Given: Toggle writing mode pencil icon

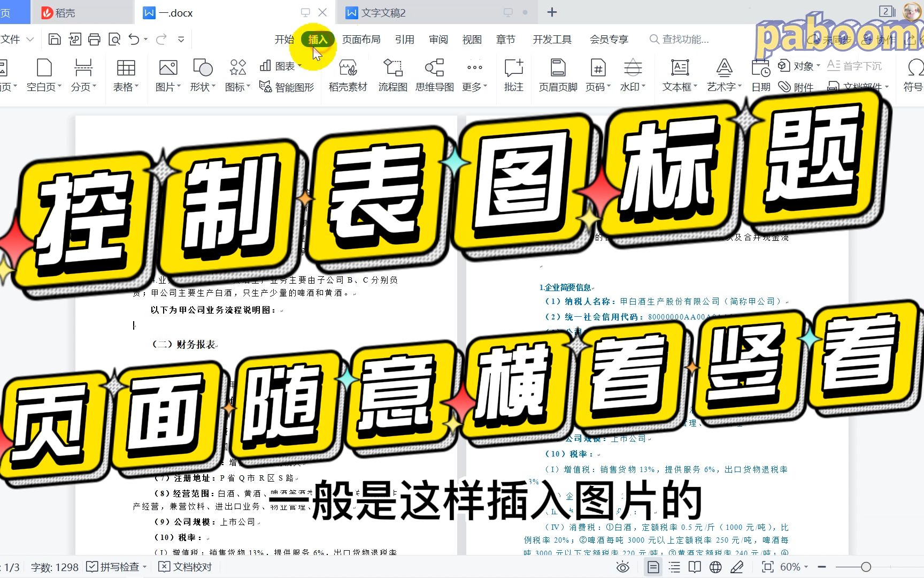Looking at the screenshot, I should point(737,567).
